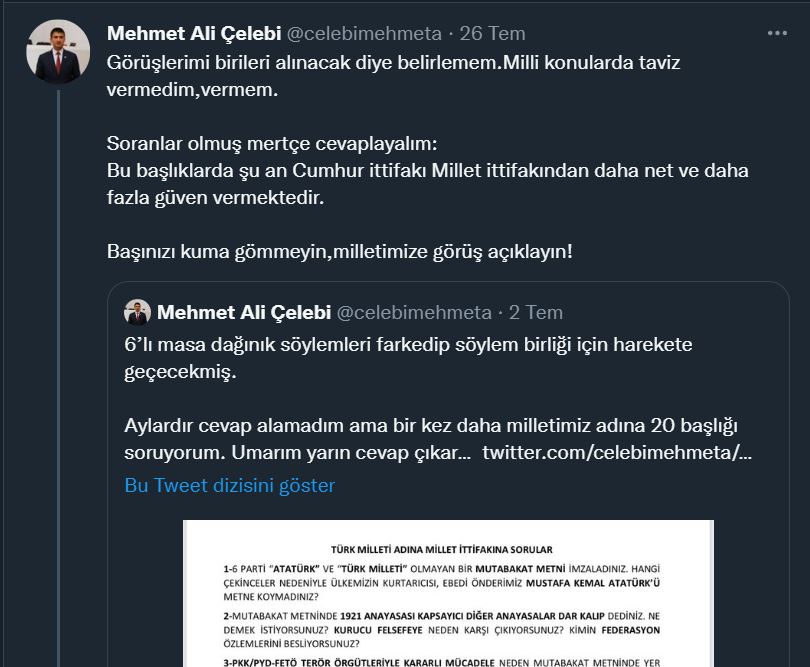
Task: Click the main tweet's profile avatar
Action: pyautogui.click(x=58, y=51)
